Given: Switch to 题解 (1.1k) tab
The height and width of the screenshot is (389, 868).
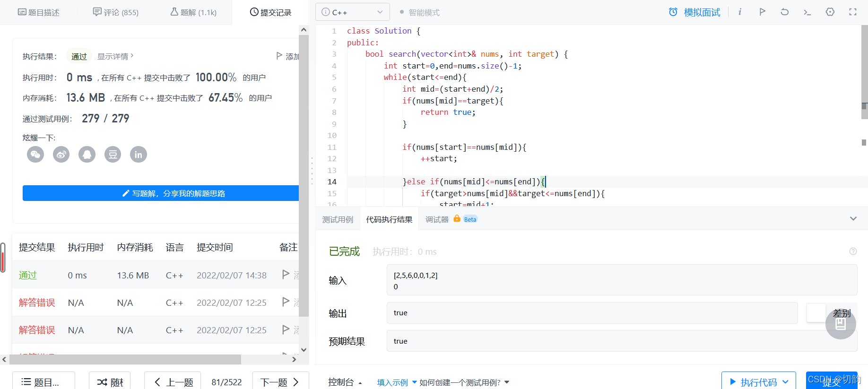Looking at the screenshot, I should pos(193,12).
